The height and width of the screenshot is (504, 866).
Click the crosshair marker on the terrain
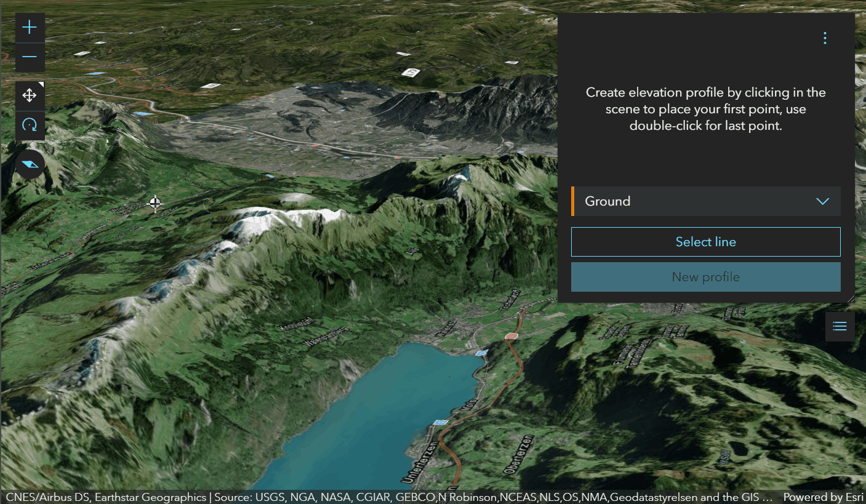point(155,203)
